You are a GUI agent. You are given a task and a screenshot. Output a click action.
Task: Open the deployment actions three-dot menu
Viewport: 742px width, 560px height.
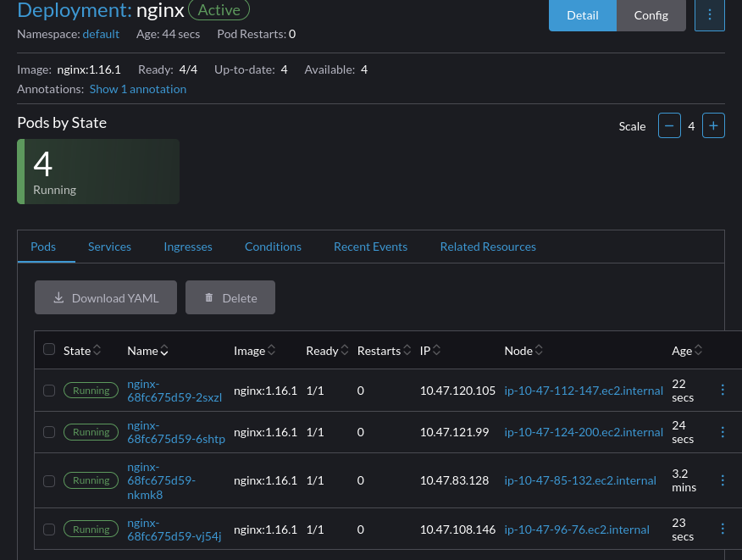[709, 15]
